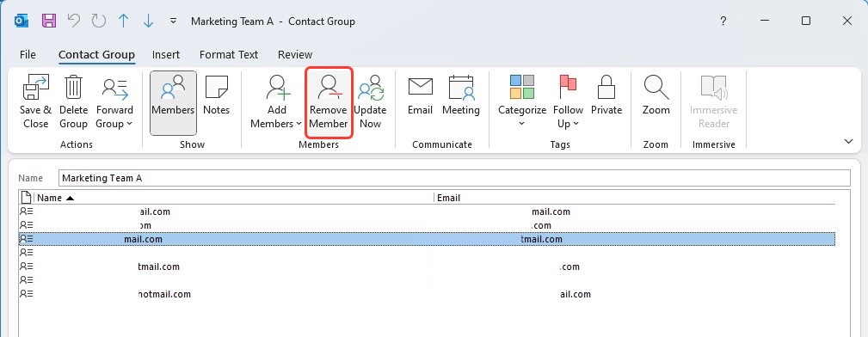Image resolution: width=868 pixels, height=337 pixels.
Task: Open the File menu
Action: point(28,55)
